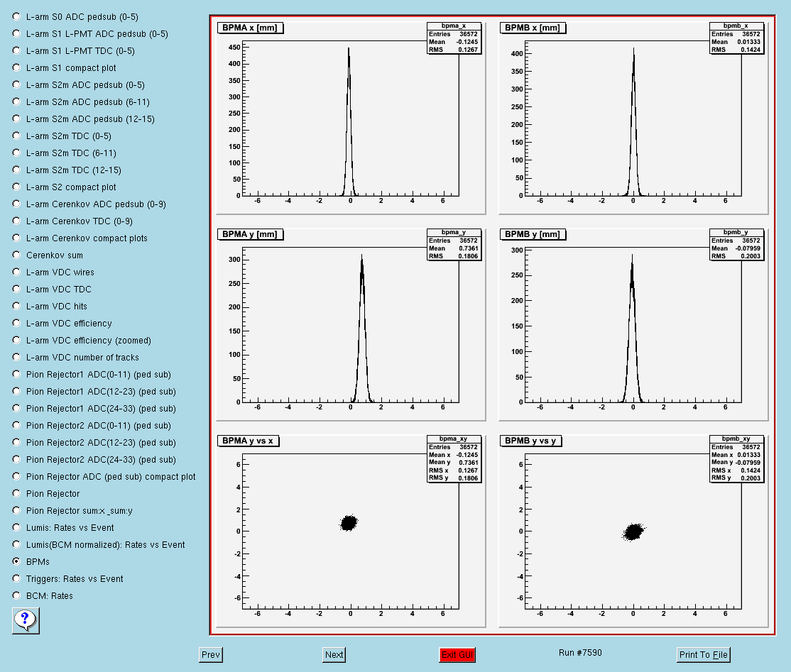Choose L-arm S1 L-PMT TDC (0-5)
Screen dimensions: 791x672
tap(16, 51)
